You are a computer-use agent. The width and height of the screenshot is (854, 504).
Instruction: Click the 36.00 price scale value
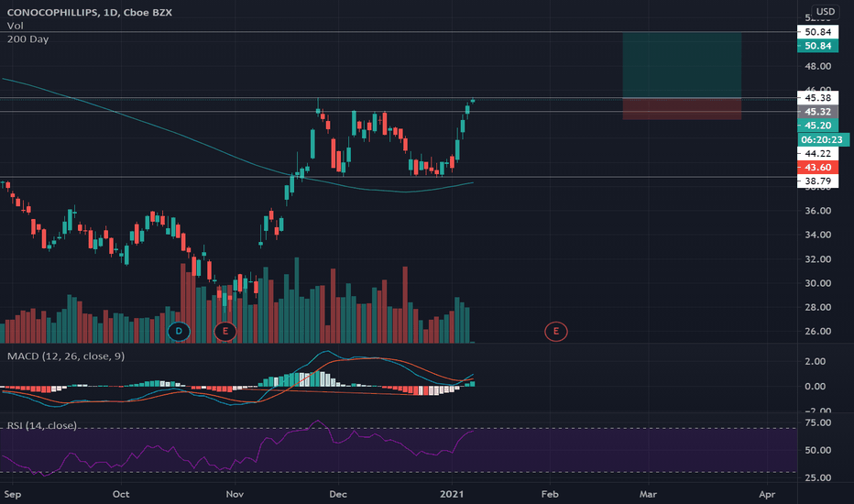click(x=818, y=211)
